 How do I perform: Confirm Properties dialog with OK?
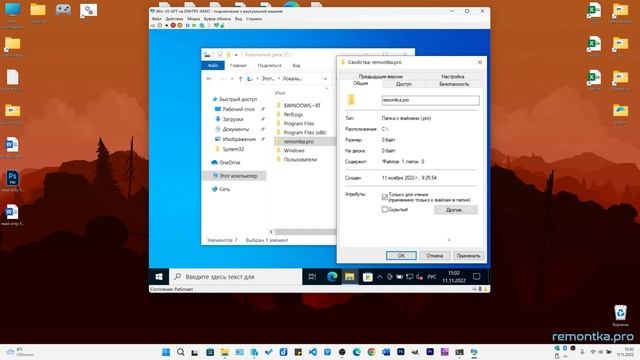(401, 256)
